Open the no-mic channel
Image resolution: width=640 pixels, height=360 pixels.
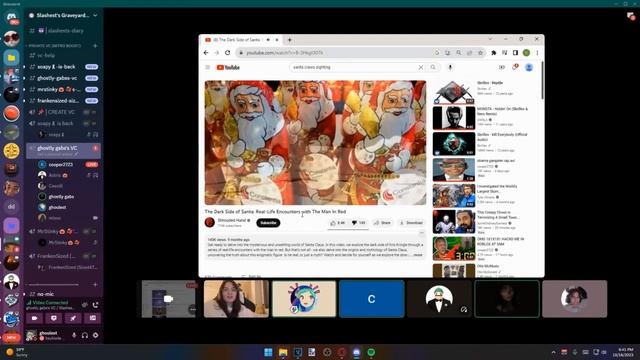(x=64, y=294)
